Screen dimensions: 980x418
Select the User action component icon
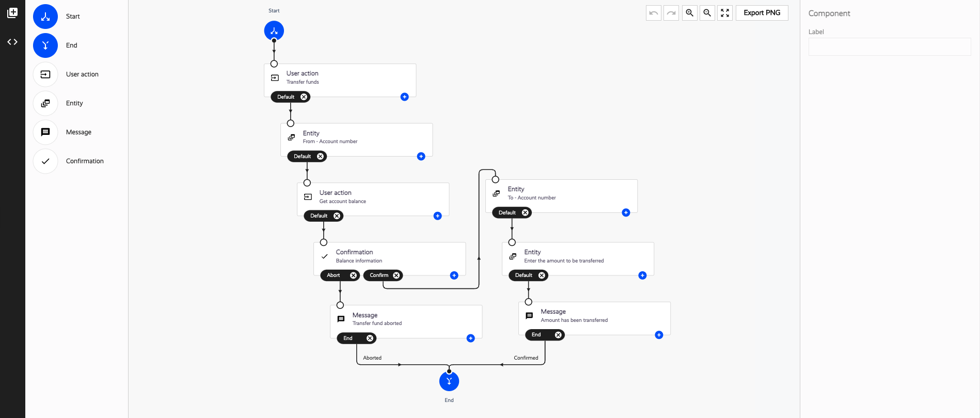pyautogui.click(x=45, y=74)
